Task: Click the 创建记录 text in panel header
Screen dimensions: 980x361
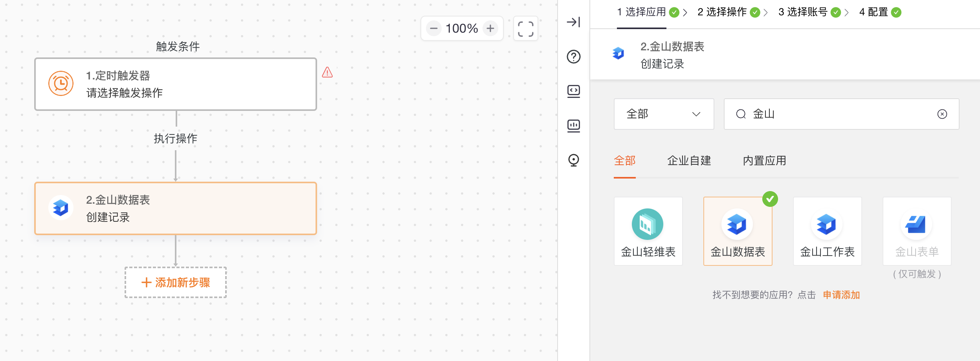Action: pos(663,64)
